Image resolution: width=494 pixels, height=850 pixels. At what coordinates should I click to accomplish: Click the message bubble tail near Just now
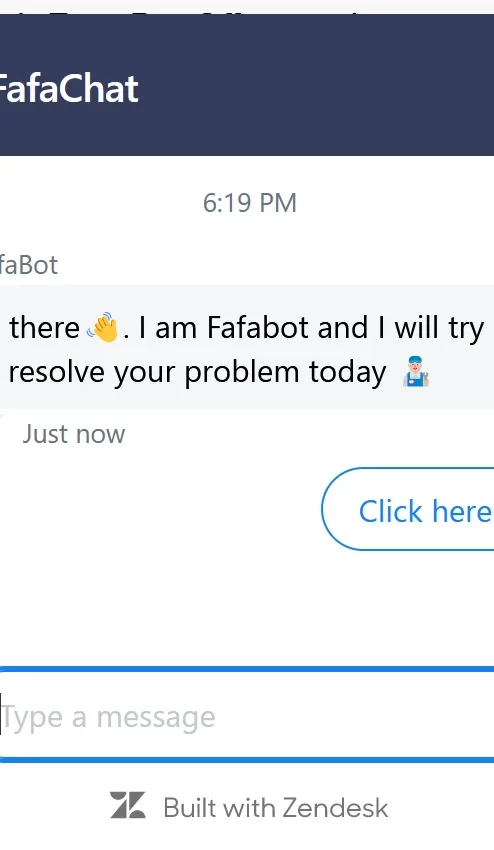[x=3, y=418]
